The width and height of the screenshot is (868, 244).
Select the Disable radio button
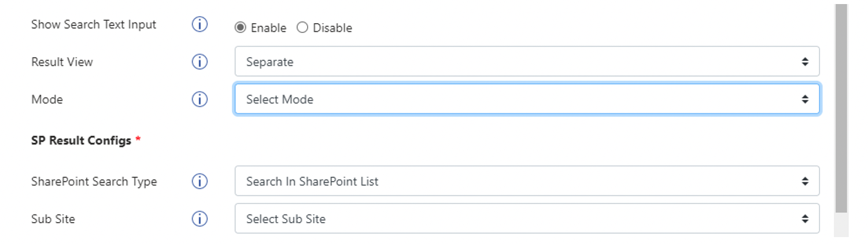(x=302, y=28)
